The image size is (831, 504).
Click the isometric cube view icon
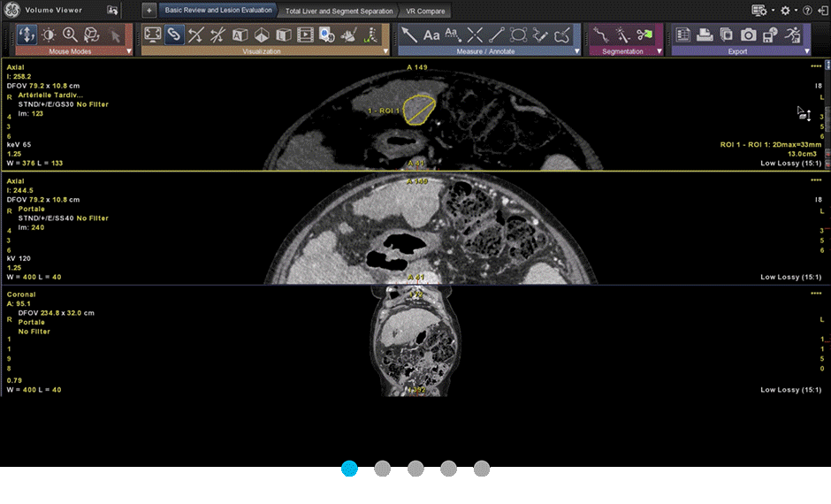pos(262,35)
